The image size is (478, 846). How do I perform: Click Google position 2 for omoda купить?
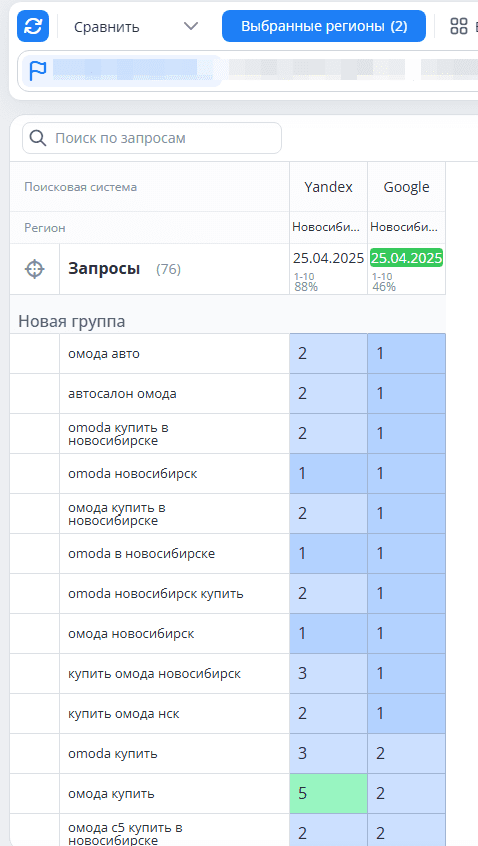(407, 753)
